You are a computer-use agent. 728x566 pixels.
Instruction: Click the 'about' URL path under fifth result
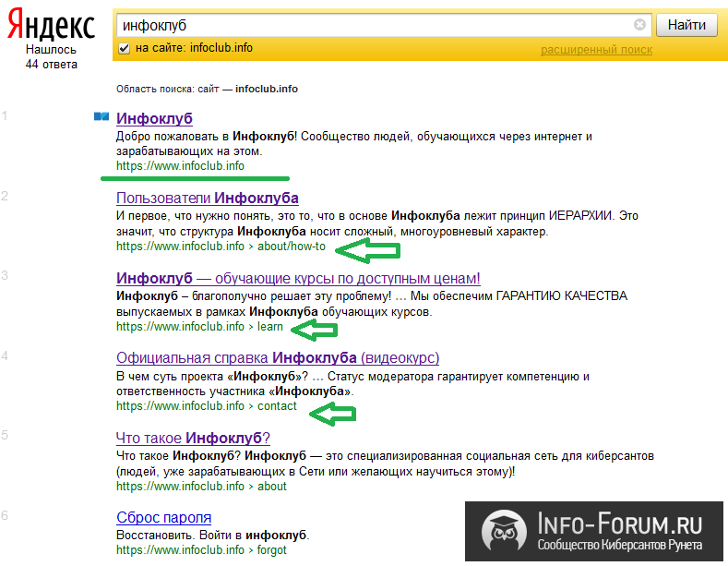coord(272,487)
